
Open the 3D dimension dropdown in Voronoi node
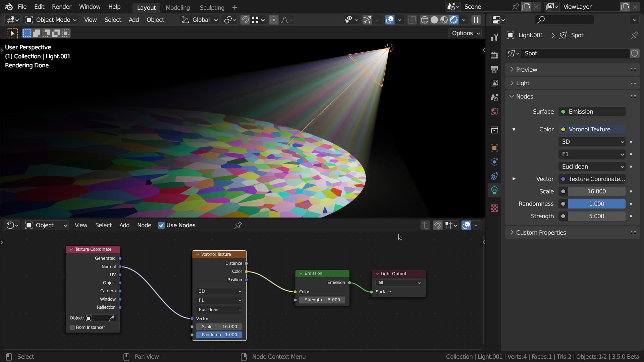coord(219,291)
